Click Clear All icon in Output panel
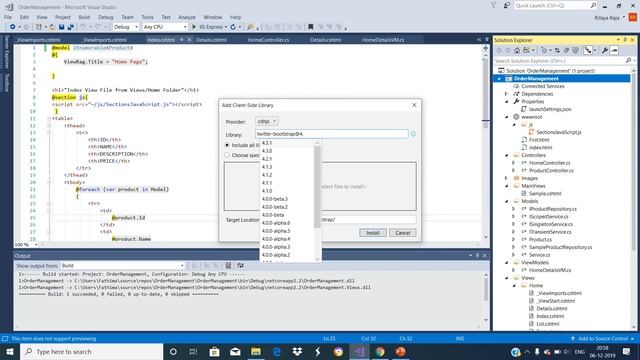The height and width of the screenshot is (360, 640). (228, 265)
